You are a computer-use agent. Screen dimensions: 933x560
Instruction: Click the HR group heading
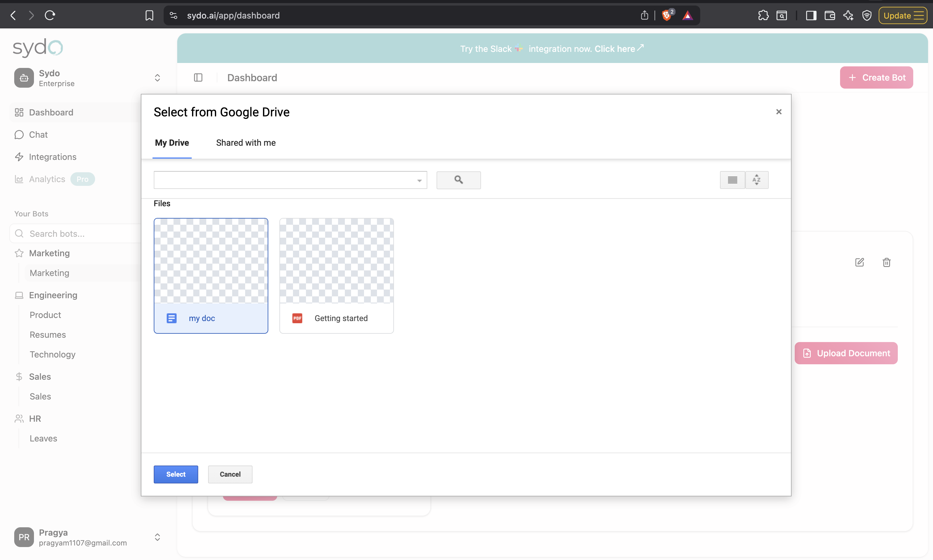point(35,419)
